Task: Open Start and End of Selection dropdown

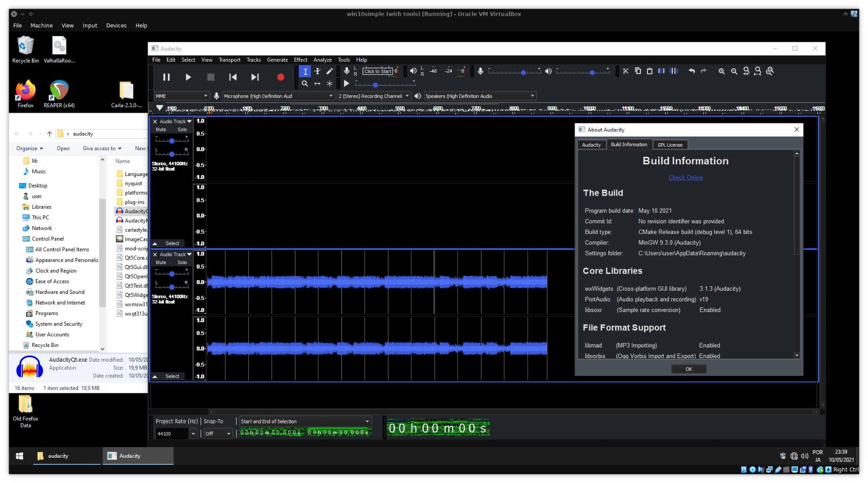Action: point(305,421)
